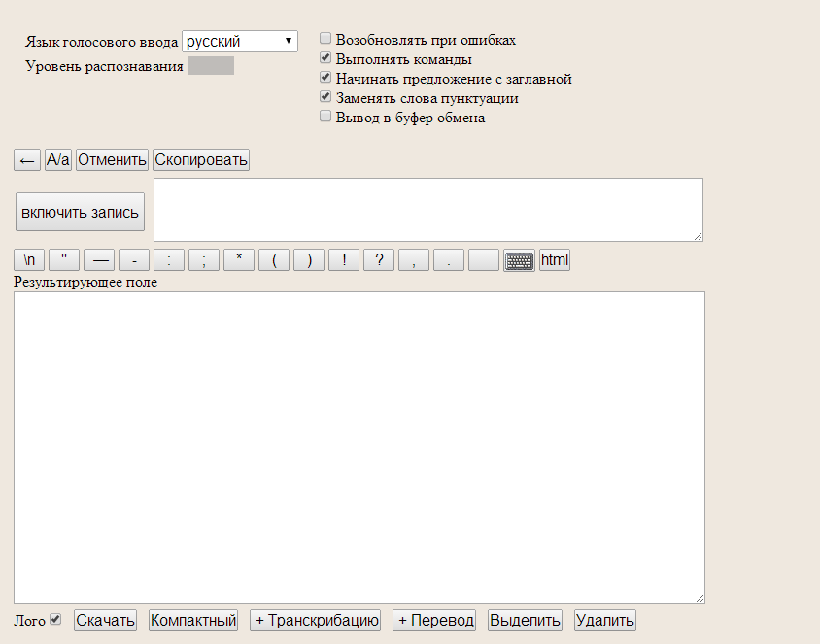820x644 pixels.
Task: Click the Отменить button
Action: click(x=112, y=160)
